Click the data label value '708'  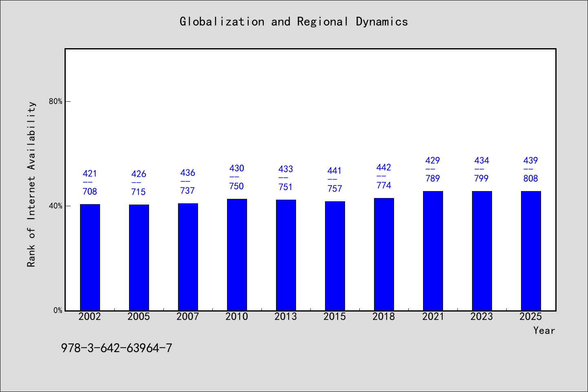tap(90, 192)
